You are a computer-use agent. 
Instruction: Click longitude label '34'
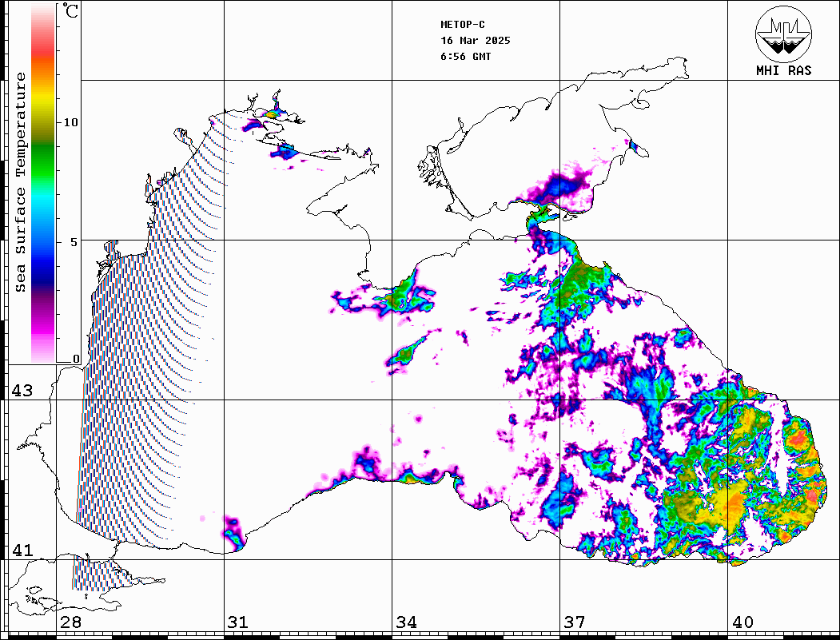407,622
